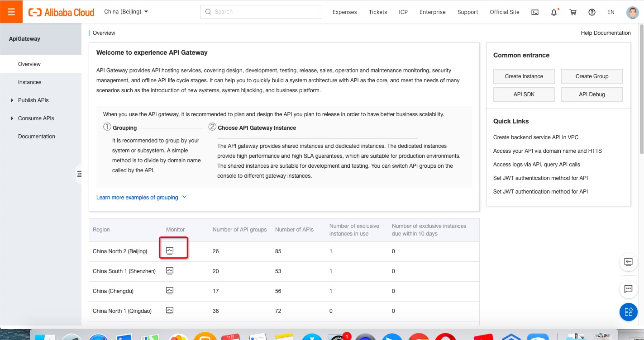Open the Expenses menu

point(344,12)
